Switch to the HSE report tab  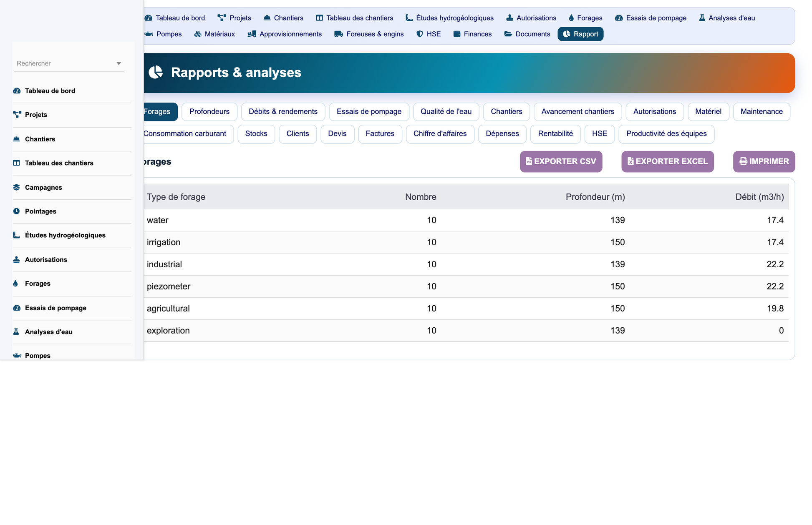click(x=599, y=134)
